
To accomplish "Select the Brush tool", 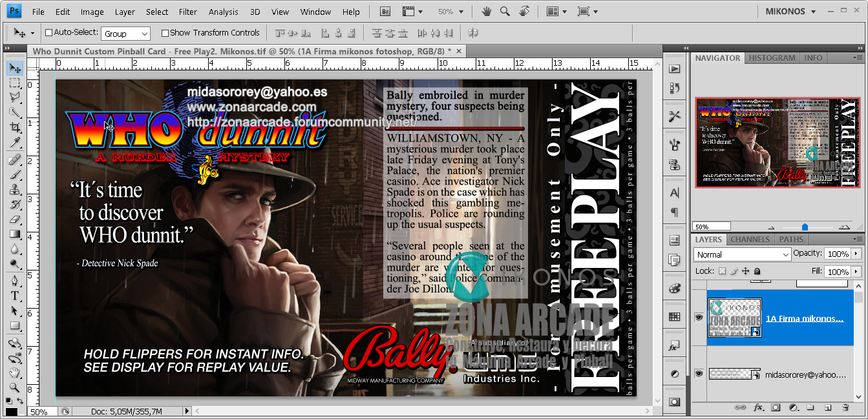I will pyautogui.click(x=14, y=175).
